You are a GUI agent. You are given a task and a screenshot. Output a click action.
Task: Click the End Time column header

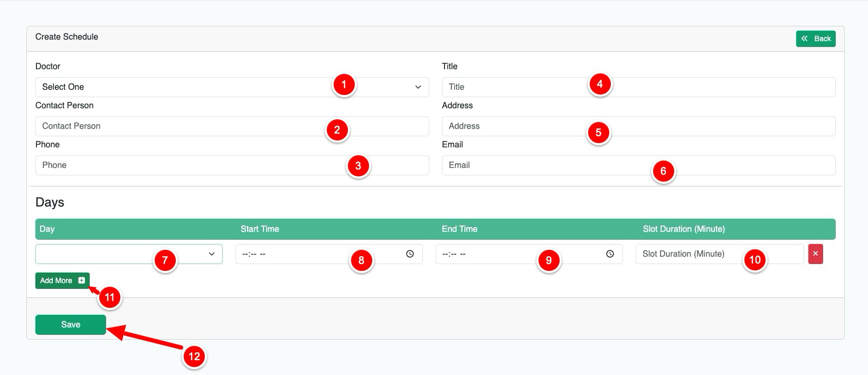click(459, 229)
